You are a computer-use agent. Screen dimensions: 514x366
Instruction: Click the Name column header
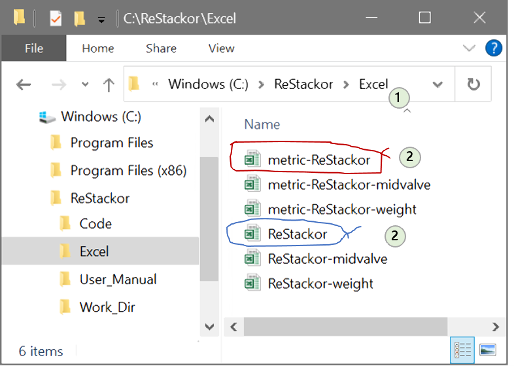[262, 124]
